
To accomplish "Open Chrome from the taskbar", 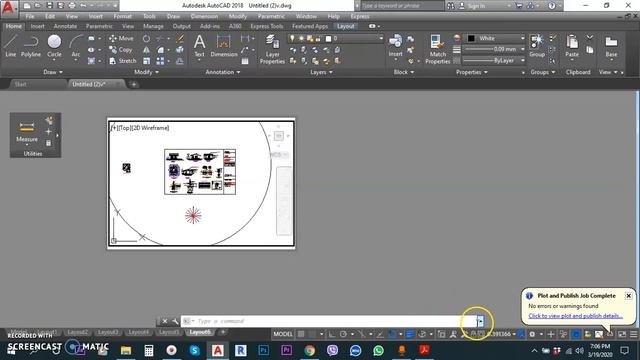I will [x=309, y=350].
